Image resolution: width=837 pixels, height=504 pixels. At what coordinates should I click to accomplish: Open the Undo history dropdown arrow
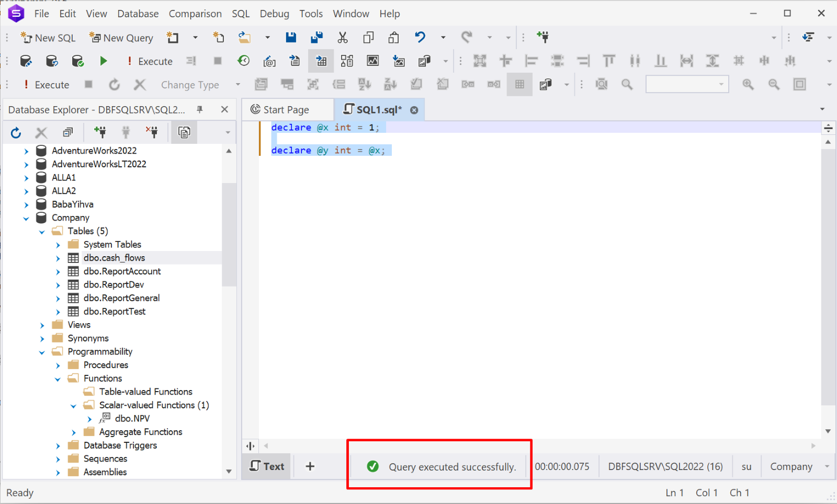[x=443, y=37]
